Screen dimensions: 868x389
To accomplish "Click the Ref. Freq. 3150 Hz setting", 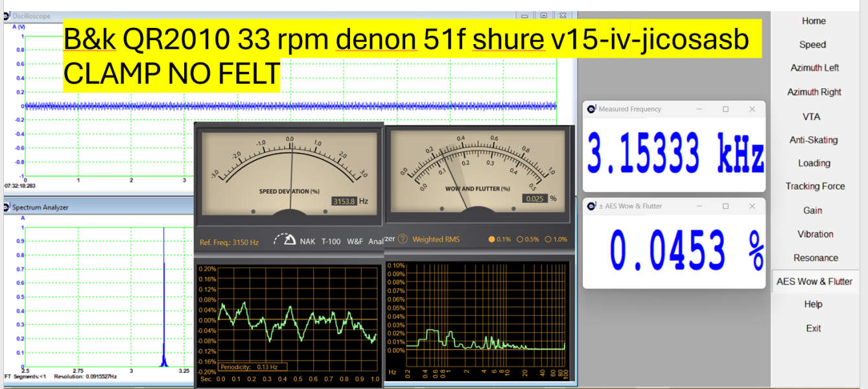I will pyautogui.click(x=229, y=242).
